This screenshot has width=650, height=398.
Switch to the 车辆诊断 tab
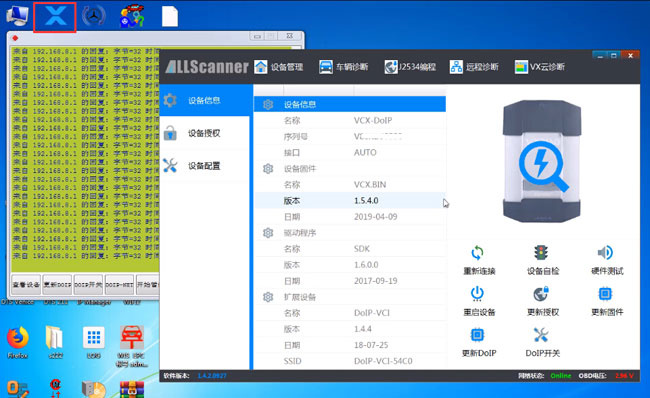[x=344, y=67]
